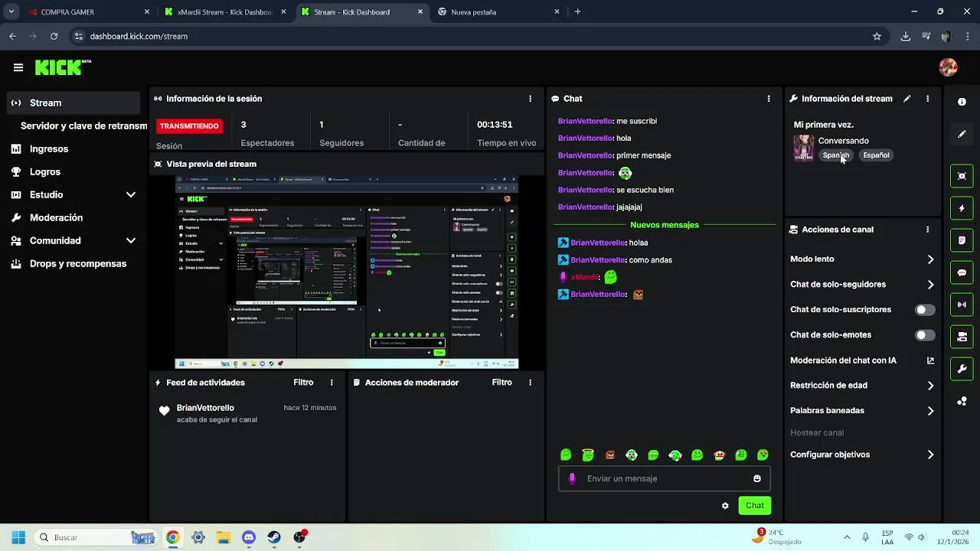Jump to Nuevos mensajes divider in chat
980x551 pixels.
point(664,225)
